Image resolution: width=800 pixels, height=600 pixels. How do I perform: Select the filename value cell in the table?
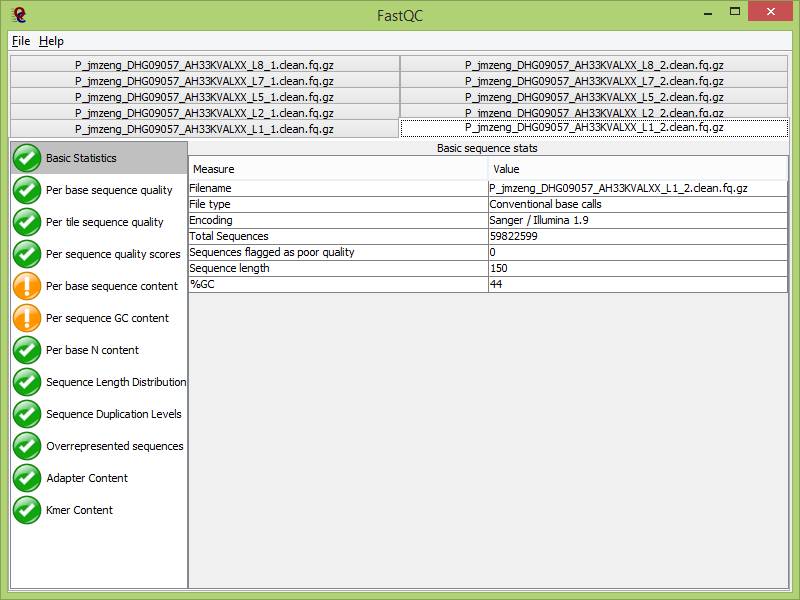point(638,188)
